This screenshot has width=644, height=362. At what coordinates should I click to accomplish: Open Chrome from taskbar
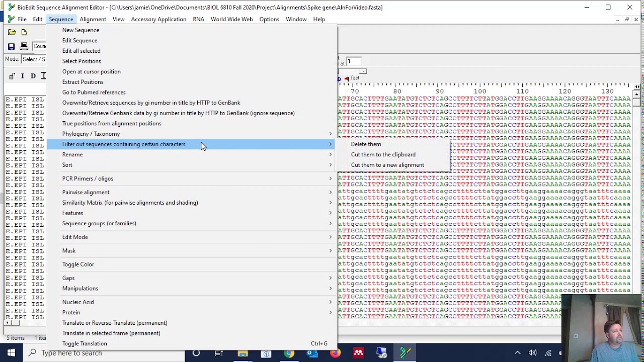289,353
